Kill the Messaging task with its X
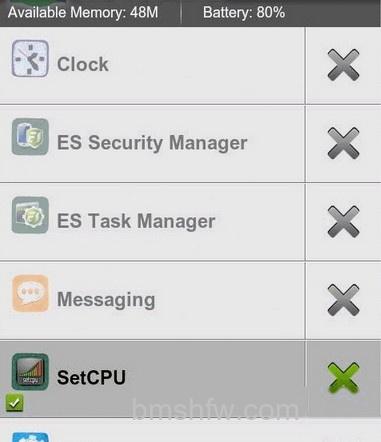The width and height of the screenshot is (381, 442). (x=343, y=300)
